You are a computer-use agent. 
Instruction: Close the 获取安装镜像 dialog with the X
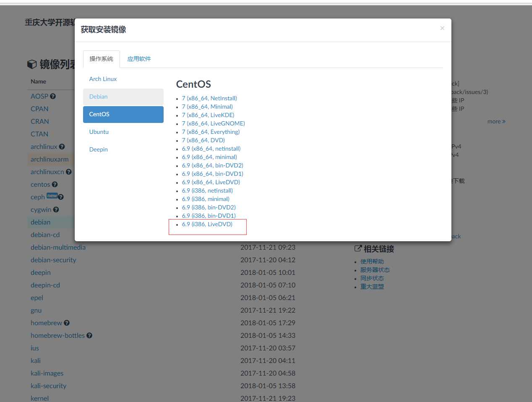(x=442, y=28)
